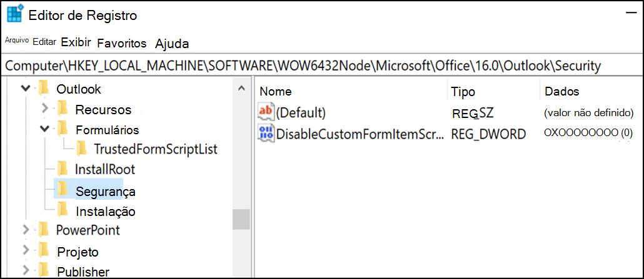This screenshot has height=279, width=644.
Task: Select the Formulários key label
Action: click(108, 130)
